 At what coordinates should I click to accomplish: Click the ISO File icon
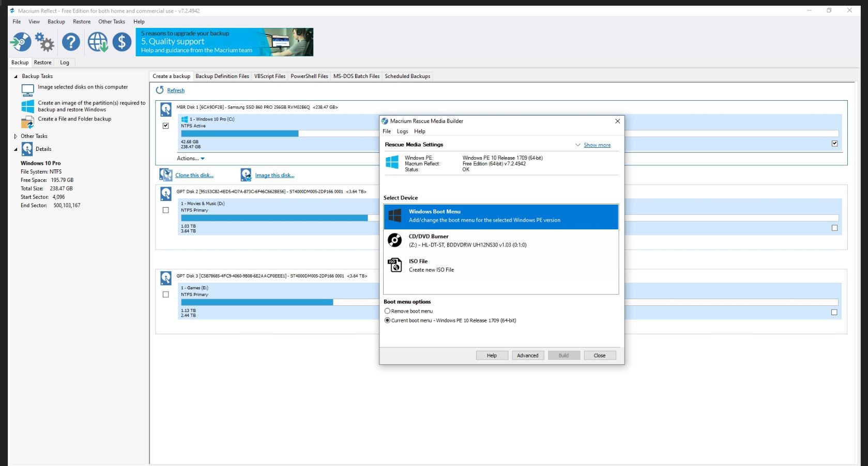(x=395, y=265)
